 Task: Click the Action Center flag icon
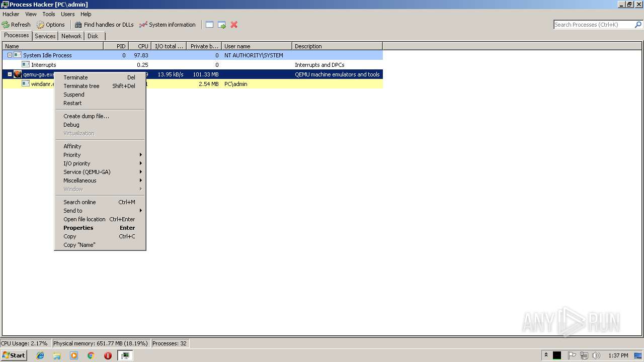pos(572,355)
